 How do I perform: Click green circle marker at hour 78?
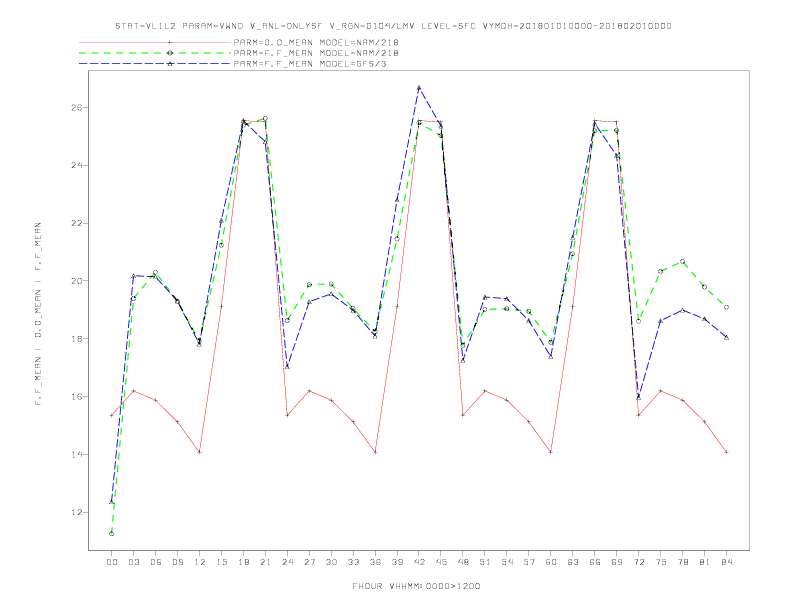point(682,262)
